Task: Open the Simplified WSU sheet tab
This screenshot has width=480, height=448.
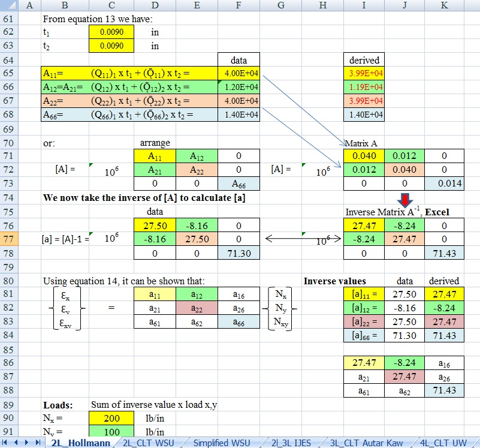Action: pyautogui.click(x=219, y=443)
